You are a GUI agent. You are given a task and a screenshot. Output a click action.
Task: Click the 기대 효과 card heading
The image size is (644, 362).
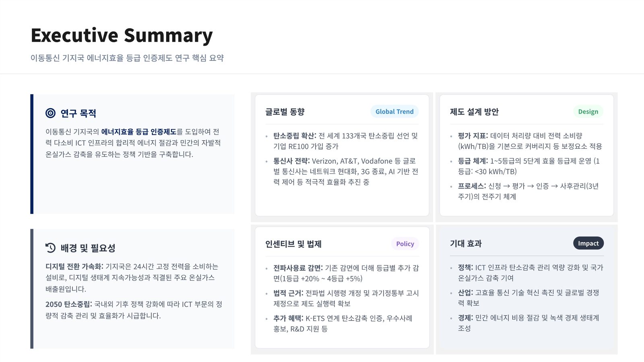coord(466,243)
